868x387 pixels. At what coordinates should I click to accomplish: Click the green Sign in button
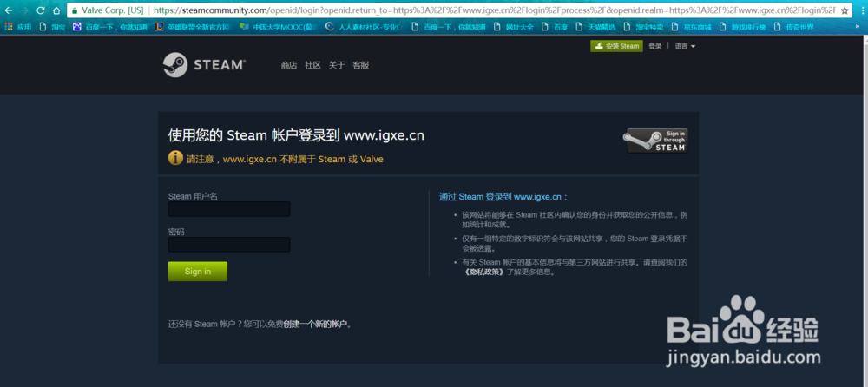(198, 272)
